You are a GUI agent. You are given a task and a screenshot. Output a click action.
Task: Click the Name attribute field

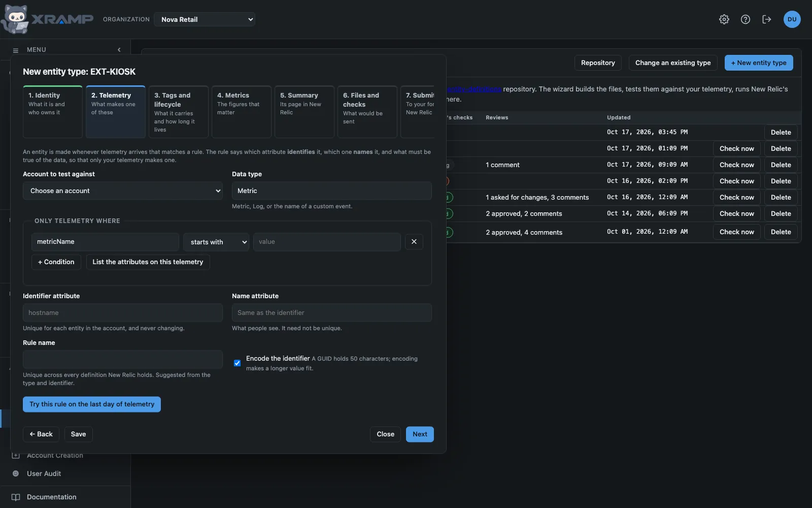click(332, 313)
